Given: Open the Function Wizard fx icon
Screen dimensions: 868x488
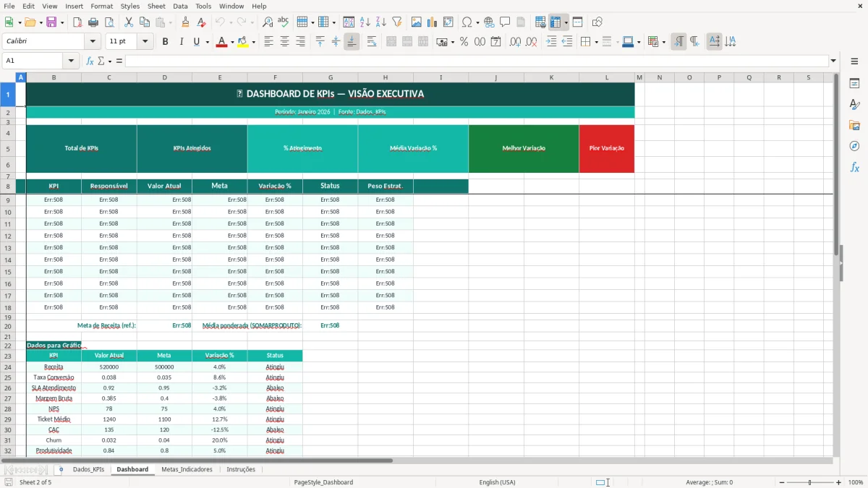Looking at the screenshot, I should 90,61.
